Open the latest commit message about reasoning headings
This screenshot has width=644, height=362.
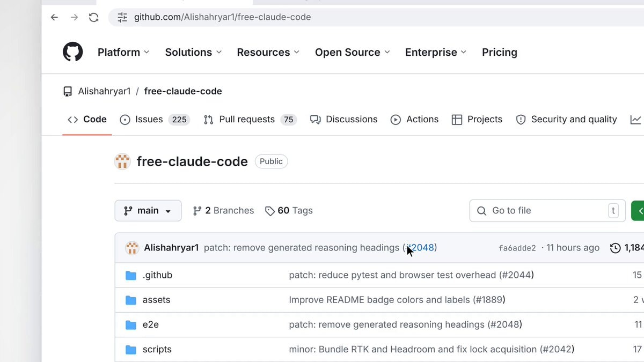pyautogui.click(x=302, y=248)
